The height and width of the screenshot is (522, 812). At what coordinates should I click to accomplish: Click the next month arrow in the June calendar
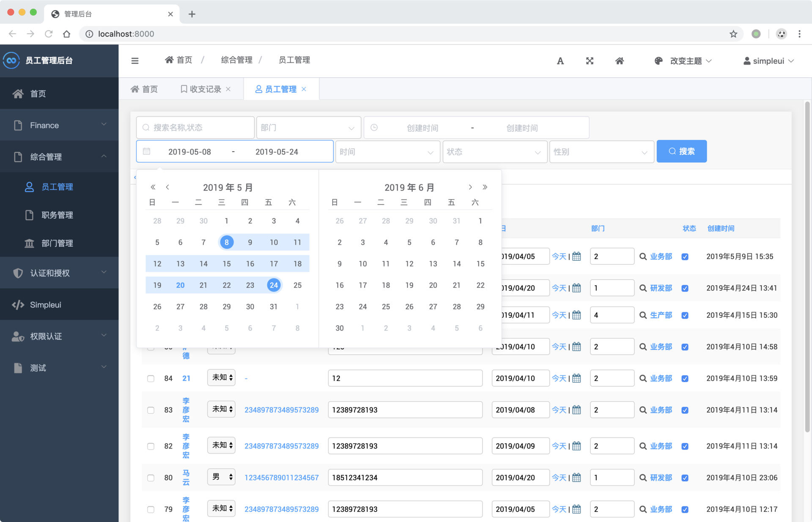[x=470, y=187]
